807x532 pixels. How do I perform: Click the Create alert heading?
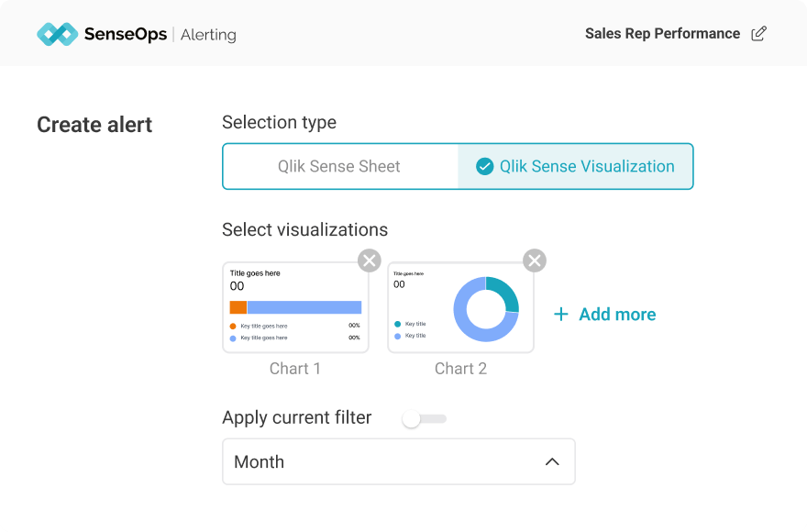click(x=94, y=125)
